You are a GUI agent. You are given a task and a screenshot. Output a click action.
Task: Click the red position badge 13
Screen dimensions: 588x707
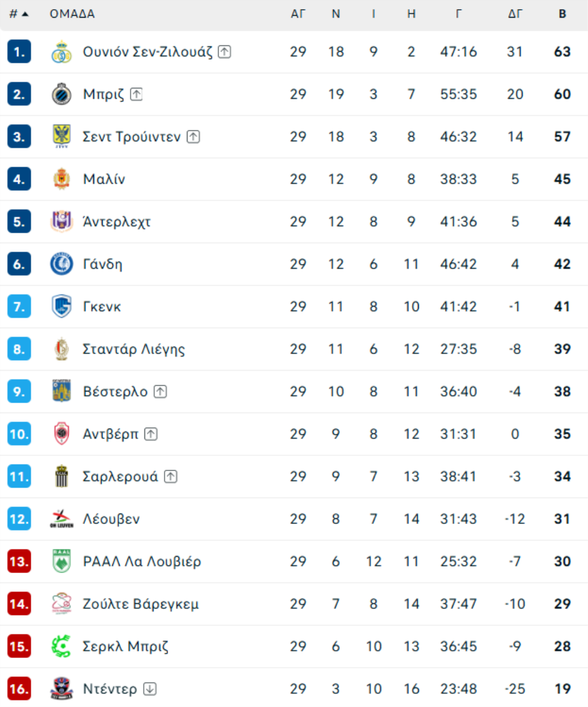click(x=19, y=561)
